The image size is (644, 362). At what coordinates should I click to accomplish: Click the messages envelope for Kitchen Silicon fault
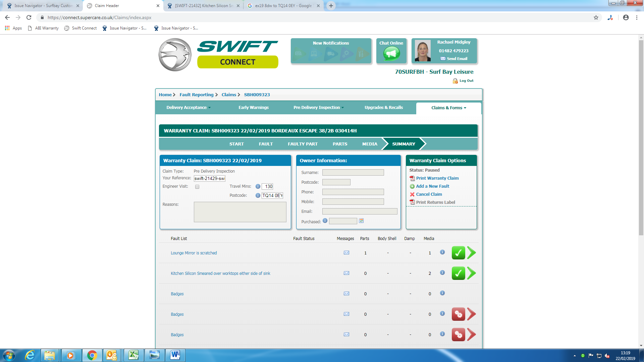click(346, 273)
